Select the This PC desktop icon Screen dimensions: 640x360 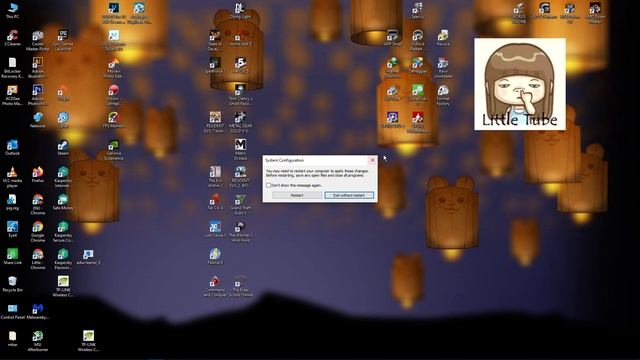(12, 11)
